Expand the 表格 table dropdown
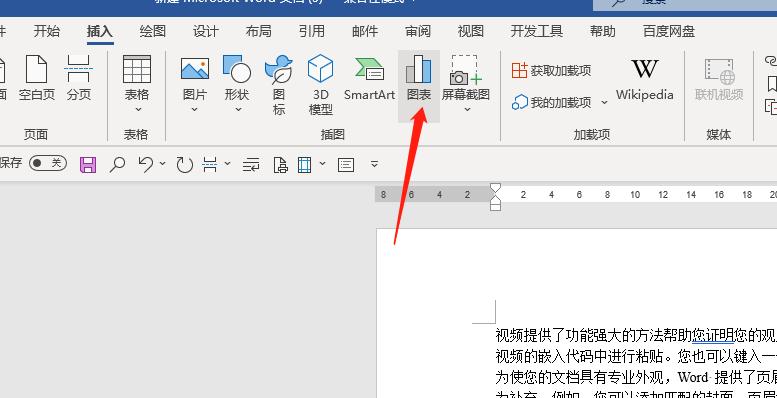Image resolution: width=777 pixels, height=398 pixels. click(137, 85)
